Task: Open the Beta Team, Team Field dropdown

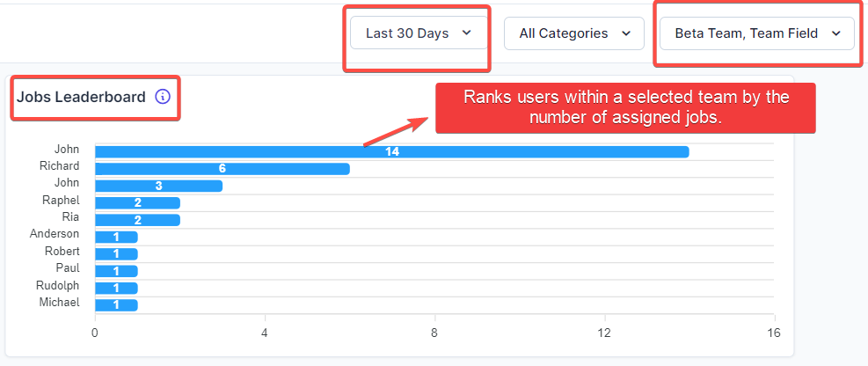Action: point(756,33)
